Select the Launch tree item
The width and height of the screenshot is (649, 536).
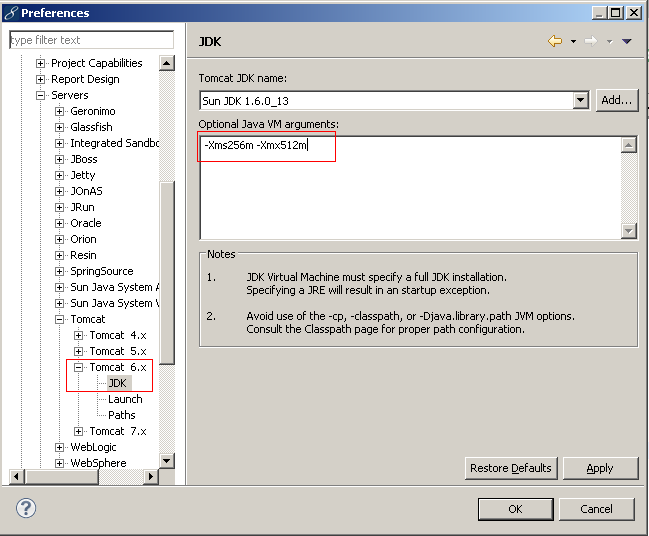point(125,399)
